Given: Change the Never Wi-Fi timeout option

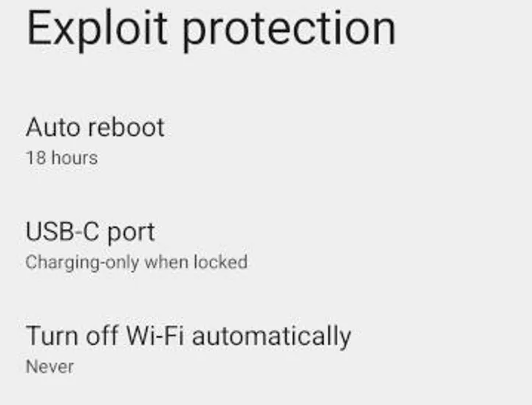Looking at the screenshot, I should pyautogui.click(x=50, y=366).
